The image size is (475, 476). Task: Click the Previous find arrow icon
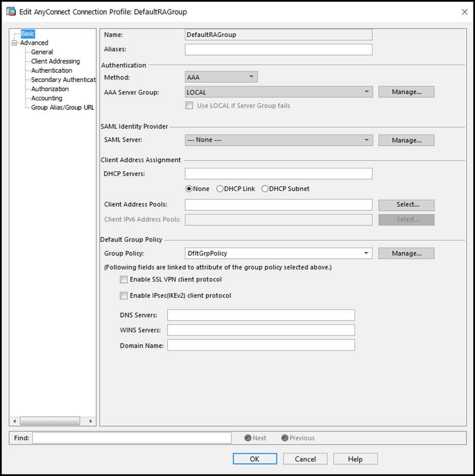(285, 438)
